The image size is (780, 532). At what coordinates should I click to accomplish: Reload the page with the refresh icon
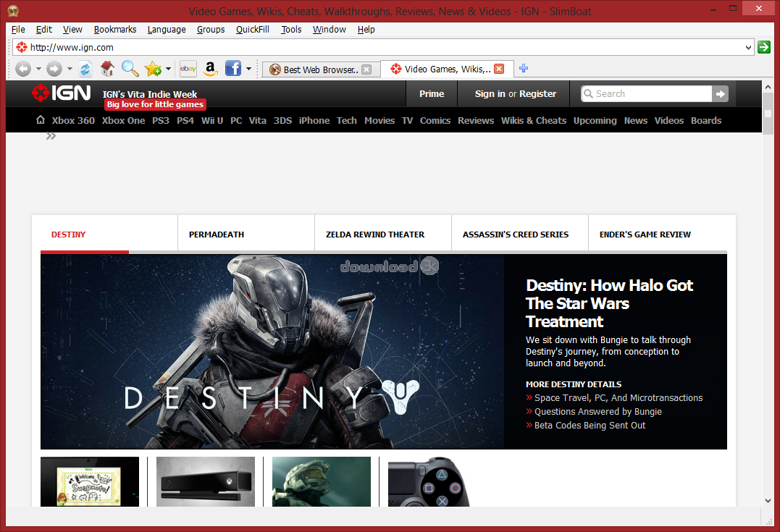coord(85,69)
